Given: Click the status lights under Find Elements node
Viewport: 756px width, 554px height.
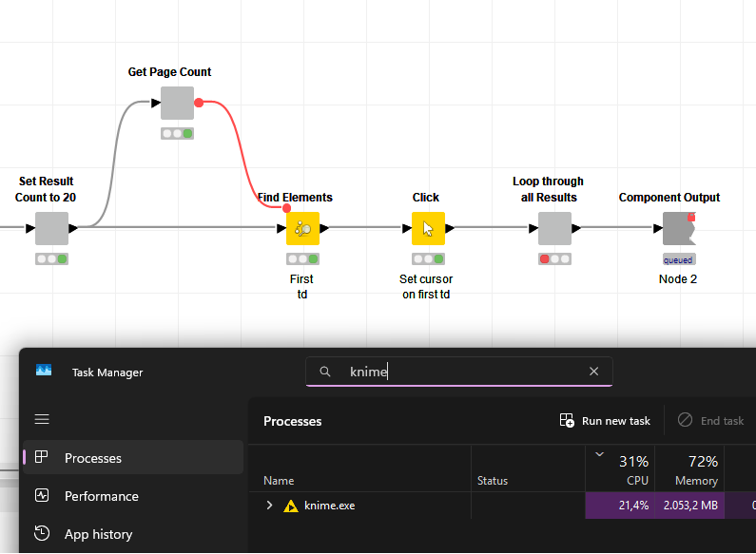Looking at the screenshot, I should click(302, 259).
